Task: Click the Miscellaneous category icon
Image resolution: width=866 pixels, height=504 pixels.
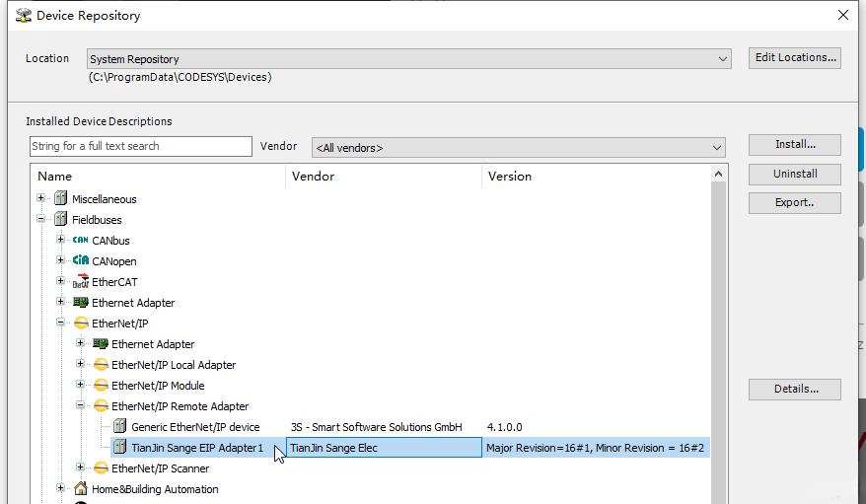Action: [61, 198]
